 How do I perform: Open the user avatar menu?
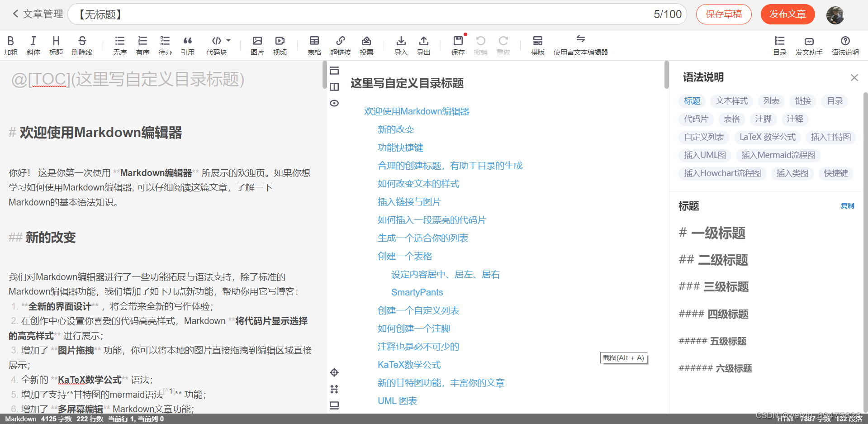(835, 15)
